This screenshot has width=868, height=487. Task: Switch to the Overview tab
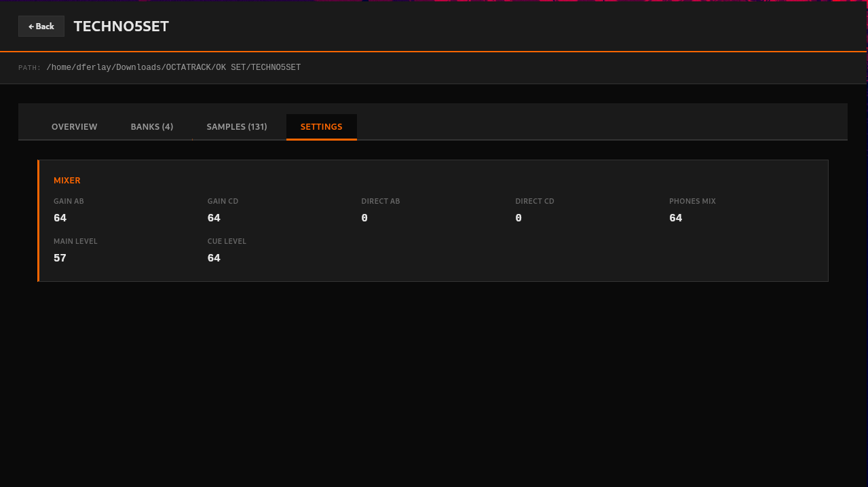pyautogui.click(x=75, y=127)
